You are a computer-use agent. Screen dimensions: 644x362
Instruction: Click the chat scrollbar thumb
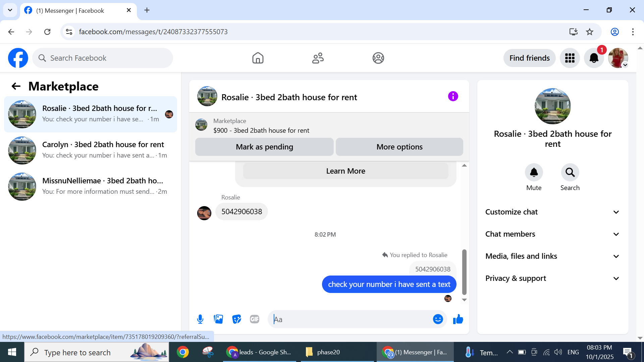pos(464,272)
